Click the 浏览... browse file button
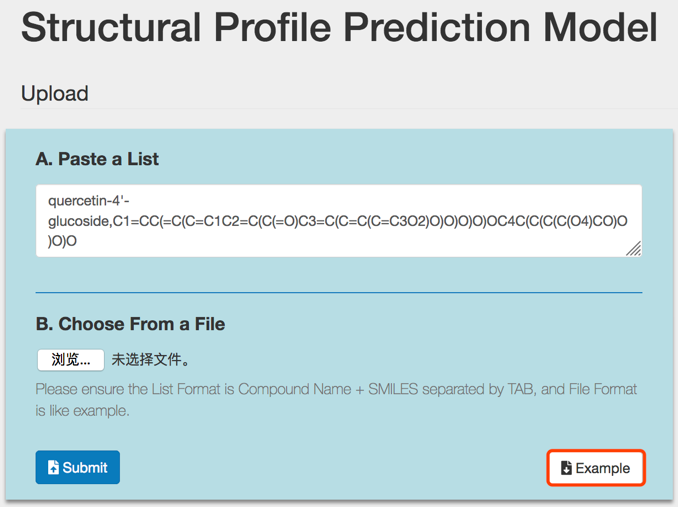Viewport: 678px width, 507px height. (71, 360)
